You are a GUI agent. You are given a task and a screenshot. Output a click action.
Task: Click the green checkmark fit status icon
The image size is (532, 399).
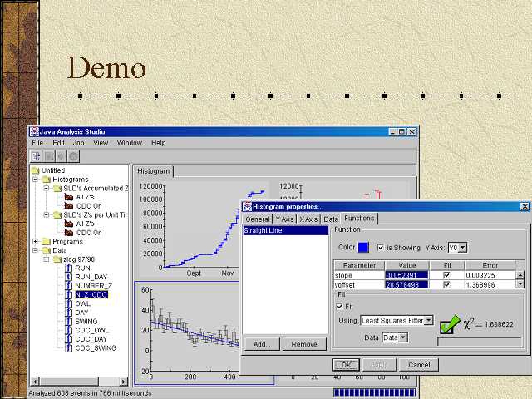pyautogui.click(x=450, y=323)
